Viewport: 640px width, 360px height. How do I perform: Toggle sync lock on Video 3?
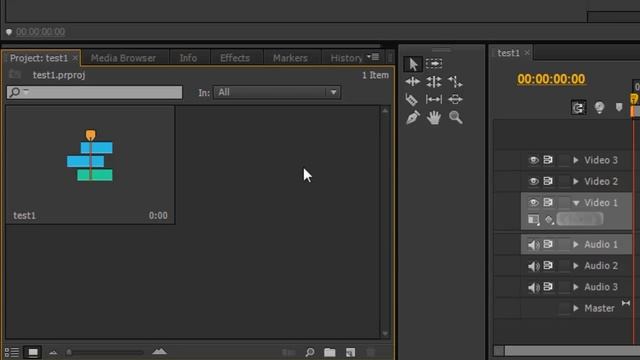pyautogui.click(x=548, y=160)
